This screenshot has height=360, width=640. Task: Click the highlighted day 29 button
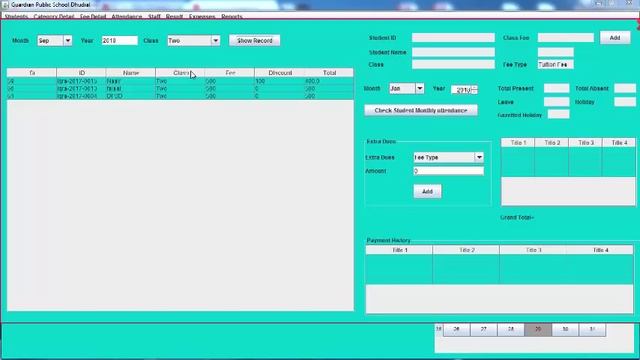(538, 329)
